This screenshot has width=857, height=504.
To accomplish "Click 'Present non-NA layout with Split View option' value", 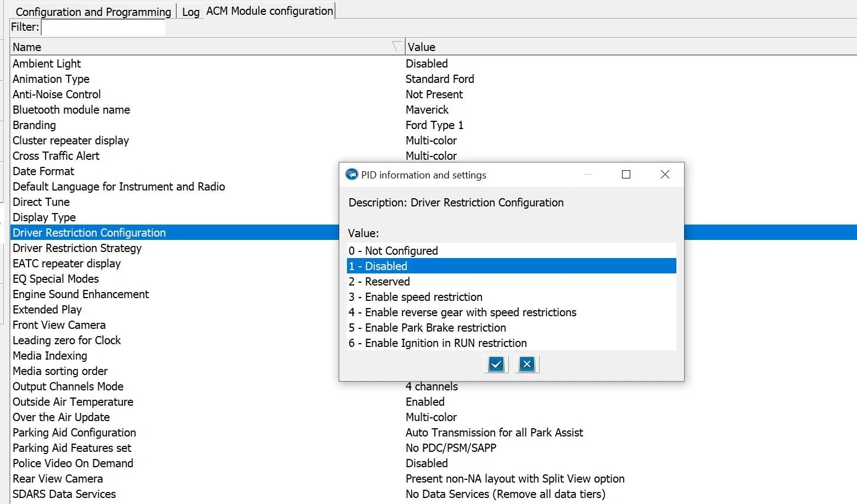I will pyautogui.click(x=515, y=479).
